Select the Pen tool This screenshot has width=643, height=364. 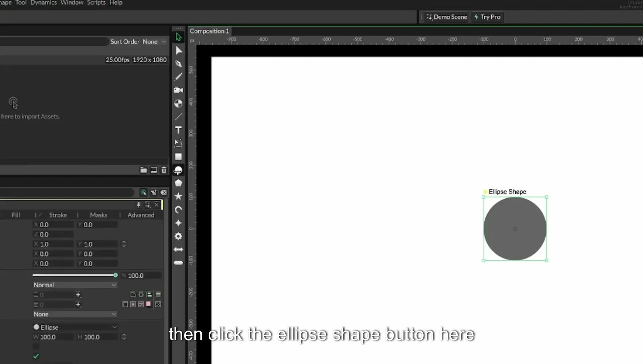[178, 64]
